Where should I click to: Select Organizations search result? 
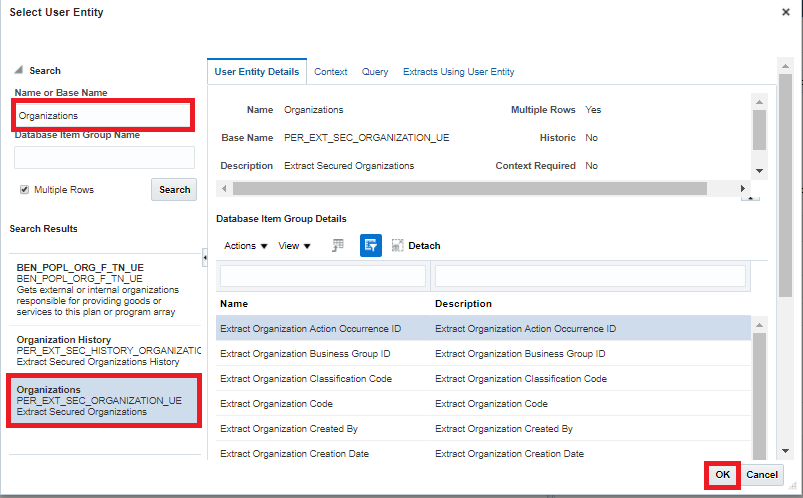point(104,401)
